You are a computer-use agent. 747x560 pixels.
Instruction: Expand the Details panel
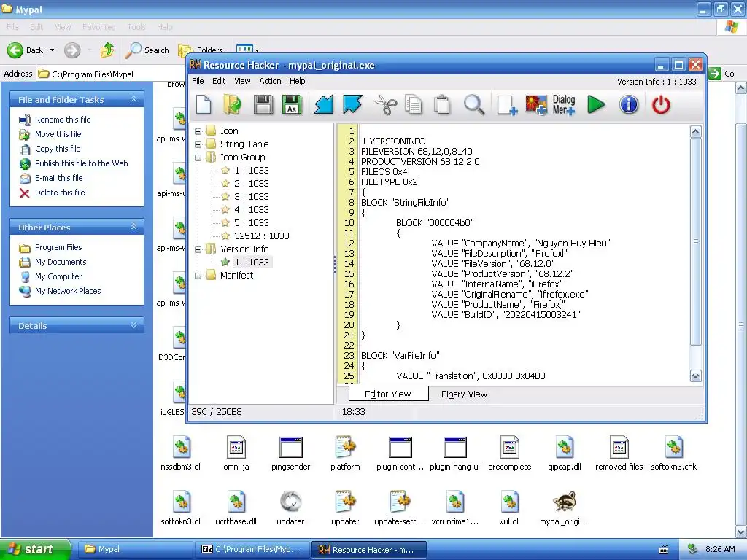134,326
